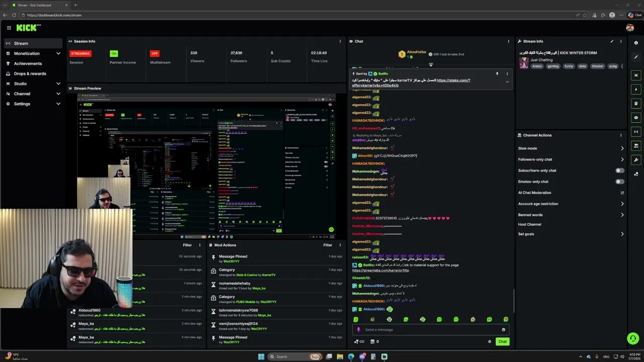Open Account age restriction options
This screenshot has height=362, width=644.
(571, 204)
